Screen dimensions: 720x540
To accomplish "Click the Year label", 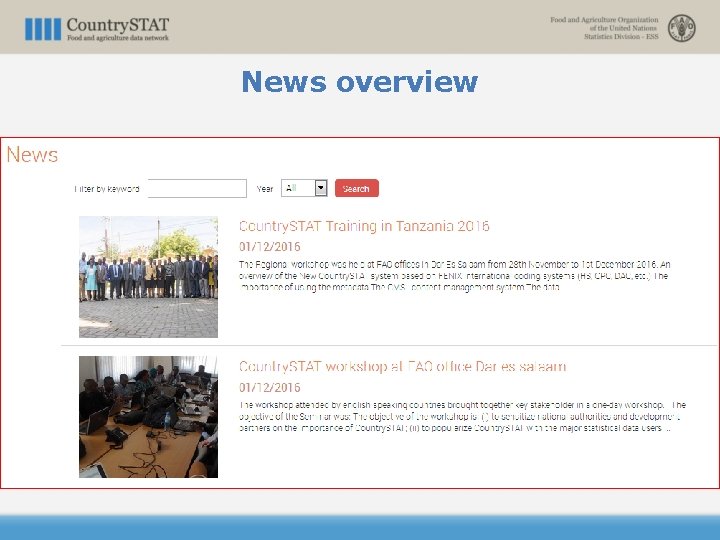I will (265, 189).
